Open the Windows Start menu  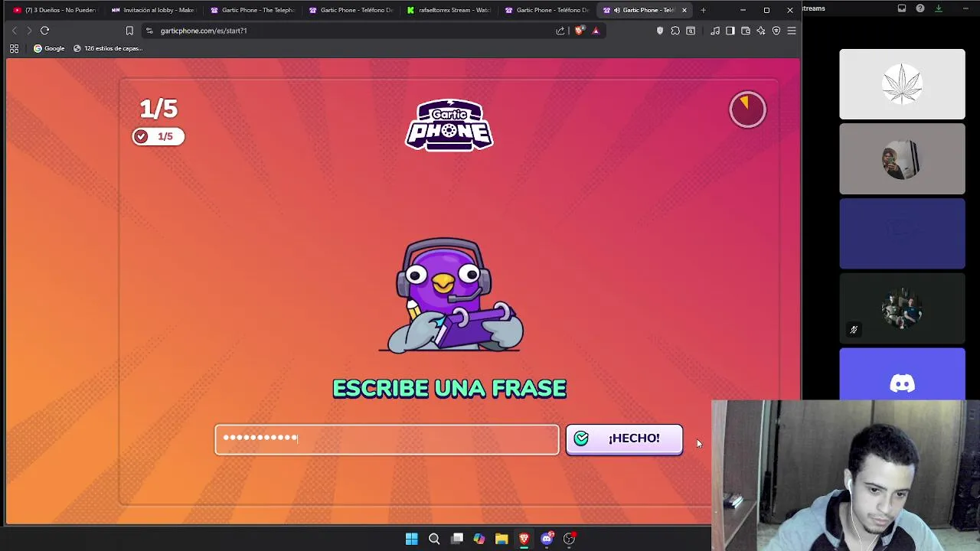click(x=411, y=539)
